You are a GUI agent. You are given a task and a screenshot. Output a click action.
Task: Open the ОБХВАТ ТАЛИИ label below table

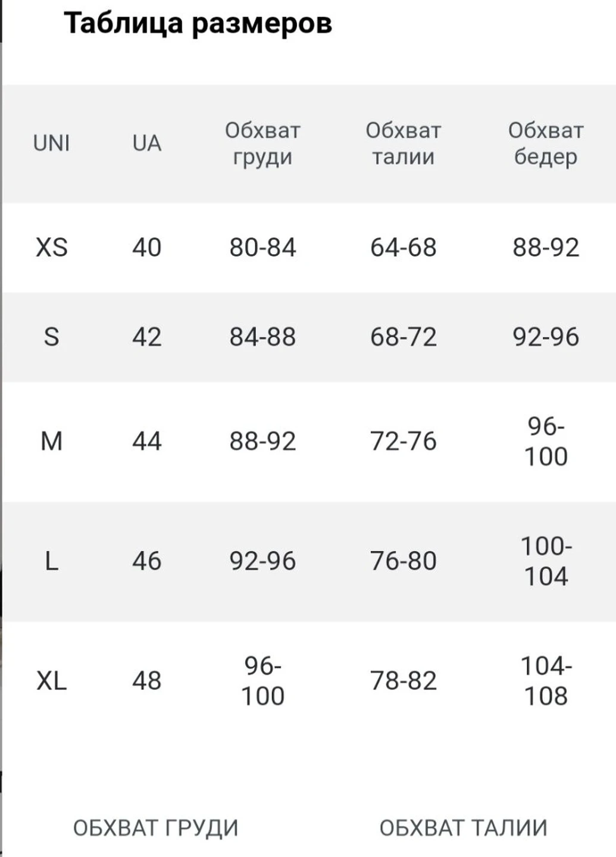coord(463,828)
